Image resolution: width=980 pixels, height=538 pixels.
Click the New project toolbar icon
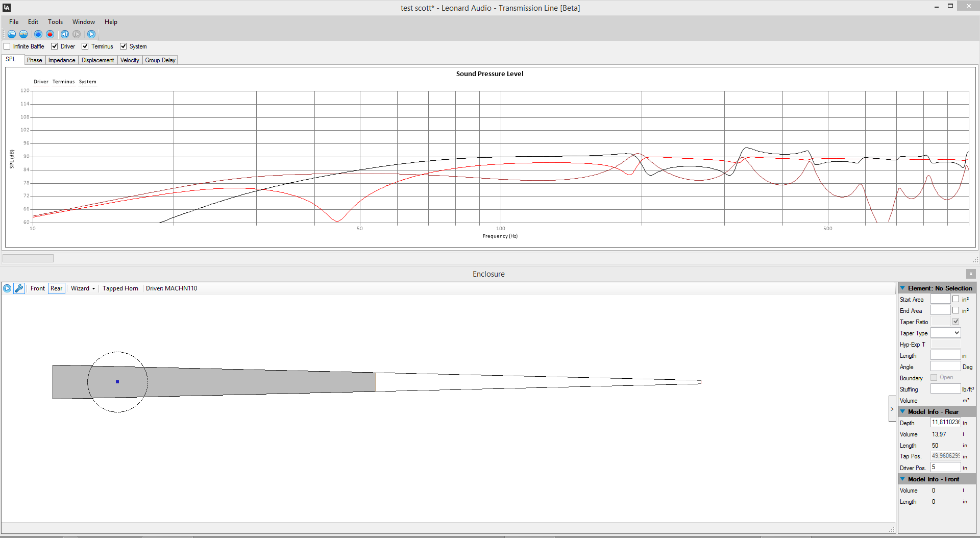12,34
